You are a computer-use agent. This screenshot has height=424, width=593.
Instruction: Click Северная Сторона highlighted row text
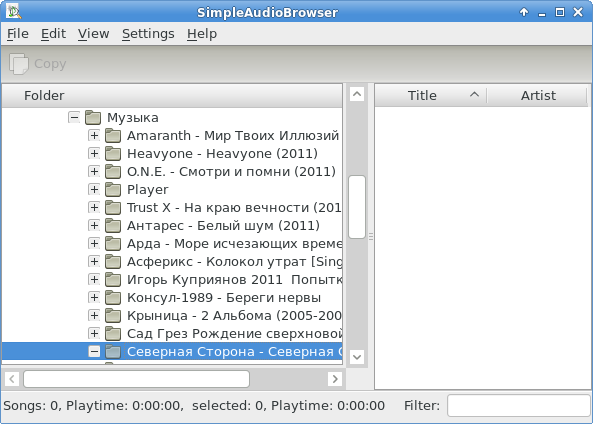tap(234, 352)
